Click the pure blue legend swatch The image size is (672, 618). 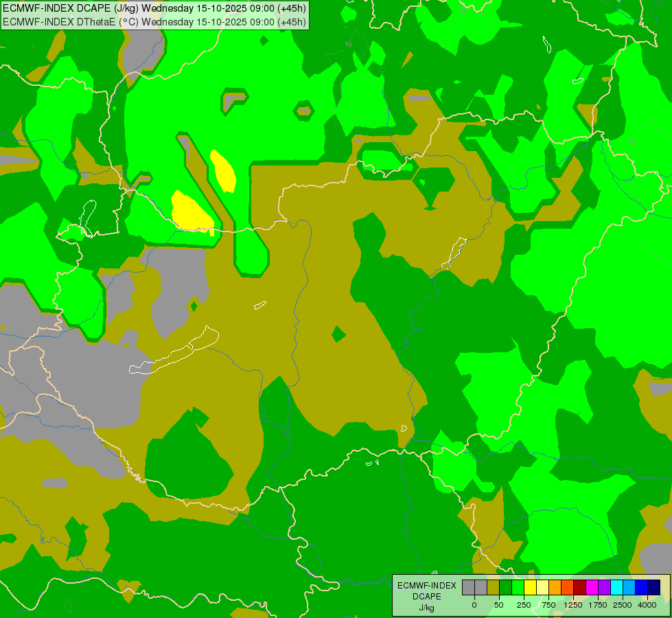642,587
